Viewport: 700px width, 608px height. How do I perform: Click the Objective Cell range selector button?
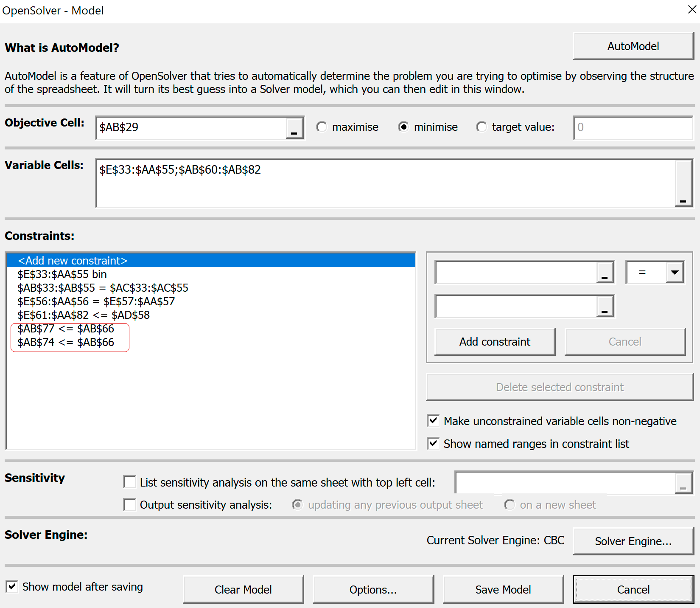coord(294,128)
